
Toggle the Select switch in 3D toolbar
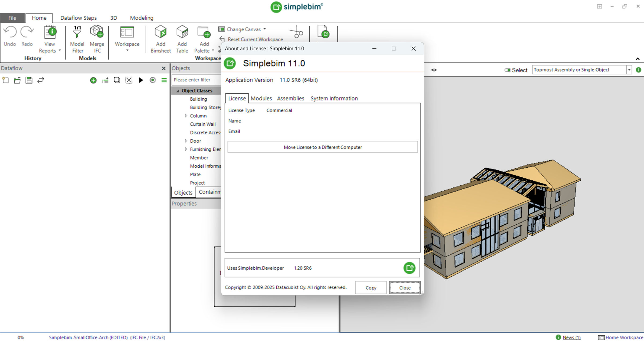507,70
